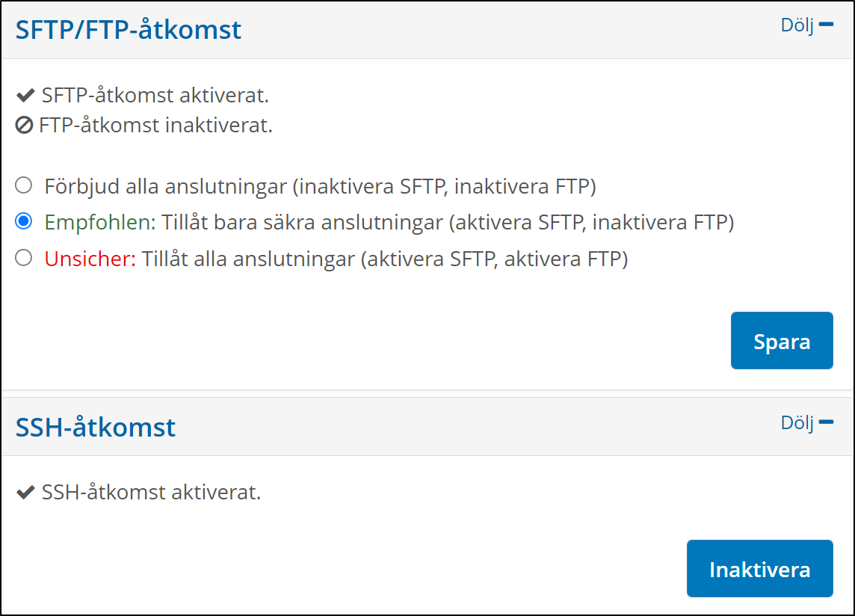
Task: Click the Spara button
Action: [x=782, y=340]
